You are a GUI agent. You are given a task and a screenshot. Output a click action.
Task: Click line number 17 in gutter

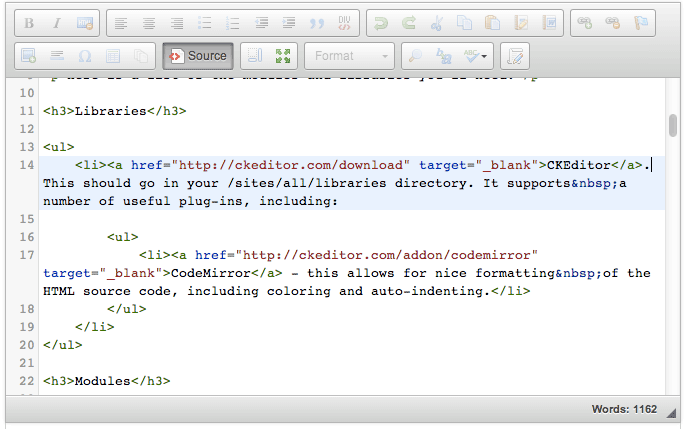pos(26,255)
